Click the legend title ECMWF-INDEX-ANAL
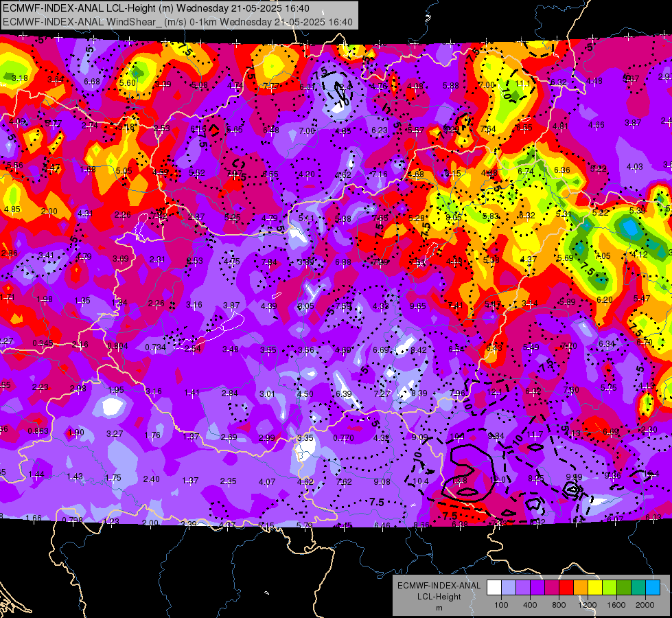 tap(439, 586)
